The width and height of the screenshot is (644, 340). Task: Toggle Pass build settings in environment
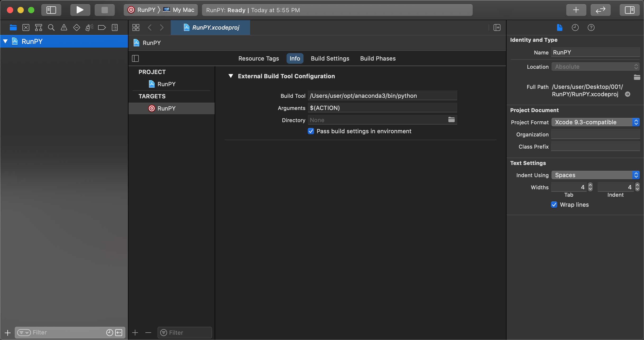point(311,131)
